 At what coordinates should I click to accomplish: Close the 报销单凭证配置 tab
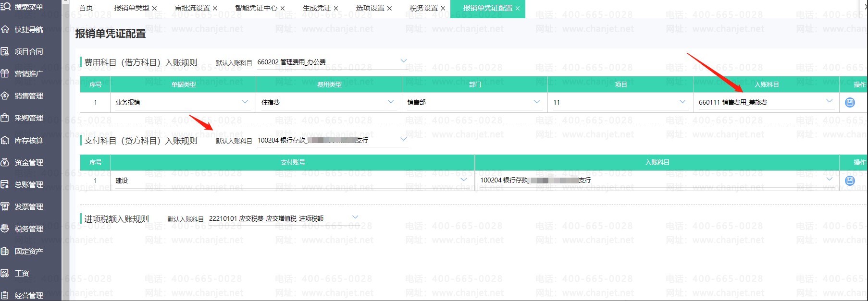pos(518,8)
